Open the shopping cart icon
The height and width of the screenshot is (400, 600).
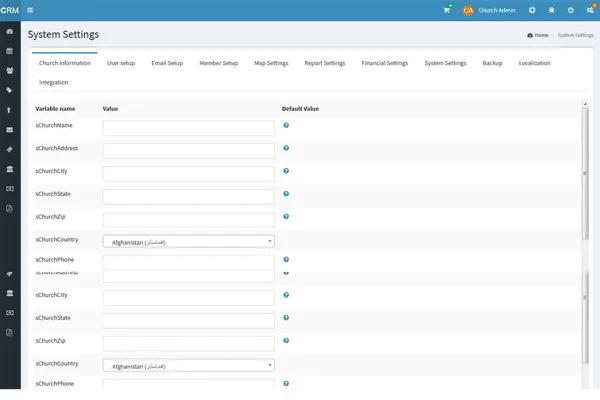click(x=447, y=10)
